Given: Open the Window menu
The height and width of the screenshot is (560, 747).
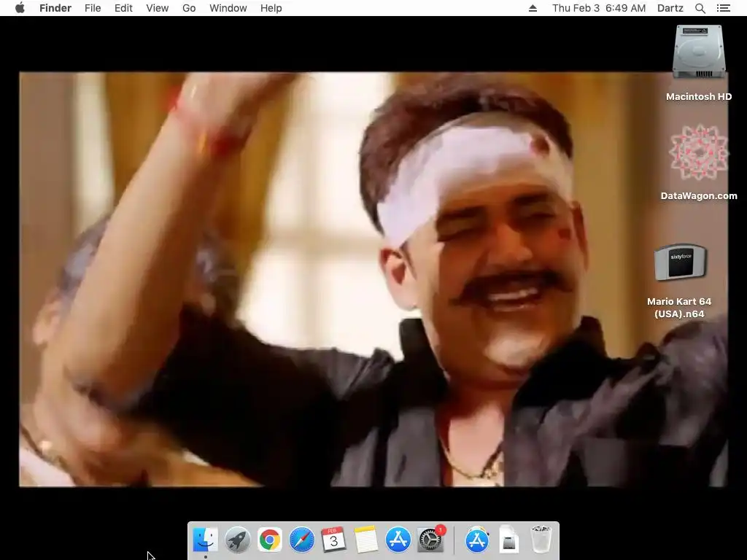Looking at the screenshot, I should tap(228, 8).
